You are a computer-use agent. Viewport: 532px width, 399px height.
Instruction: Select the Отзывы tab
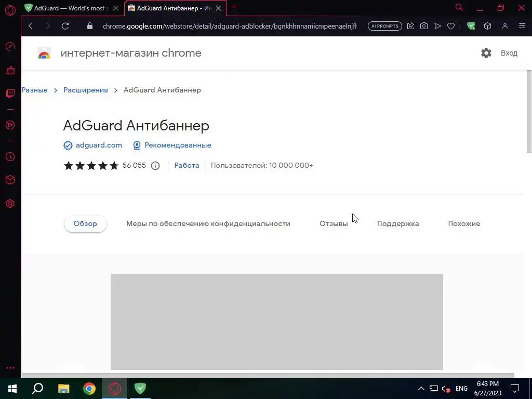334,223
